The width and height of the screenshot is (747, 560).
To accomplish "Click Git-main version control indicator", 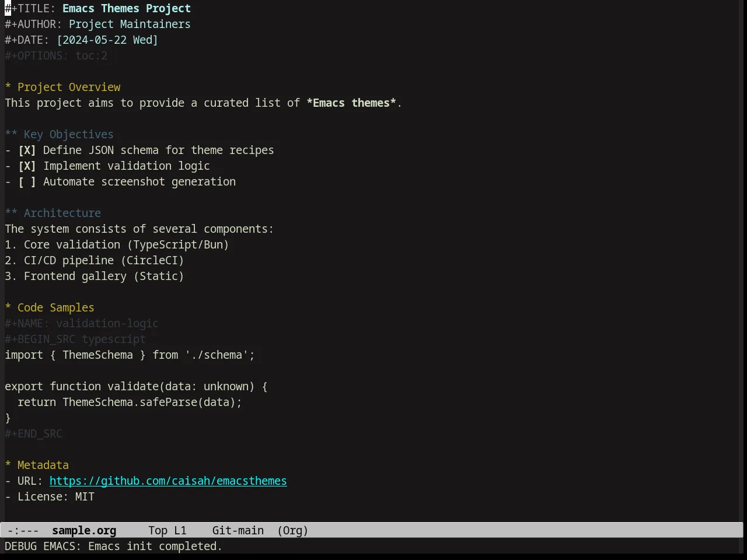I will [x=238, y=530].
